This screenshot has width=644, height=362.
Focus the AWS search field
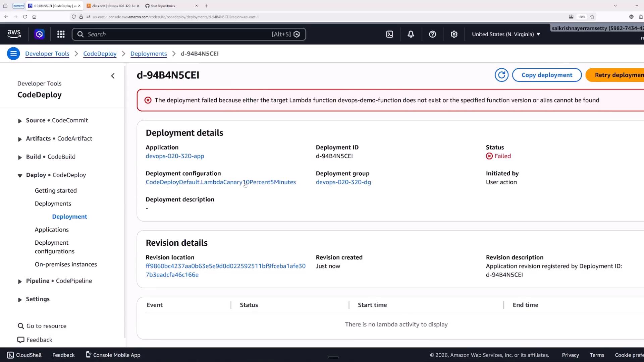coord(189,34)
